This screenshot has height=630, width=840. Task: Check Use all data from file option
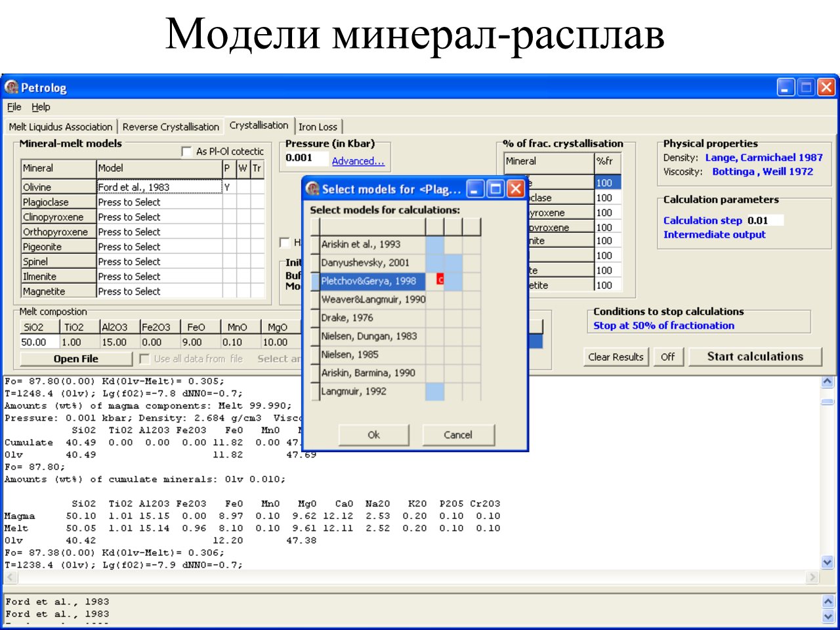click(144, 359)
